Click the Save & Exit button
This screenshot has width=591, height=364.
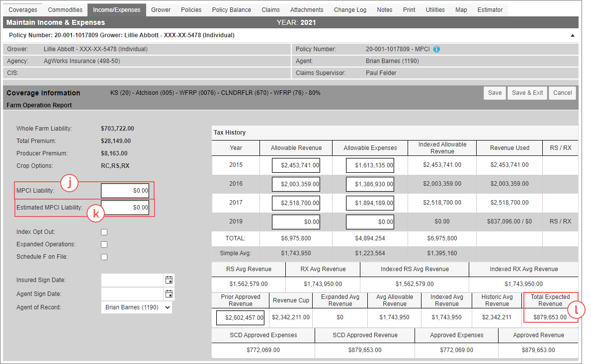pos(527,93)
